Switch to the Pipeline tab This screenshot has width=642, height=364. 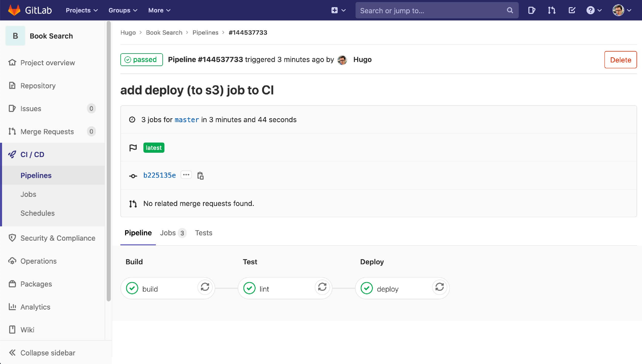(x=138, y=233)
